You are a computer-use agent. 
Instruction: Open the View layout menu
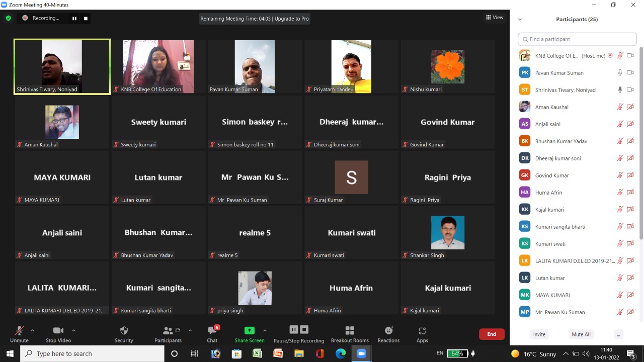click(x=495, y=17)
